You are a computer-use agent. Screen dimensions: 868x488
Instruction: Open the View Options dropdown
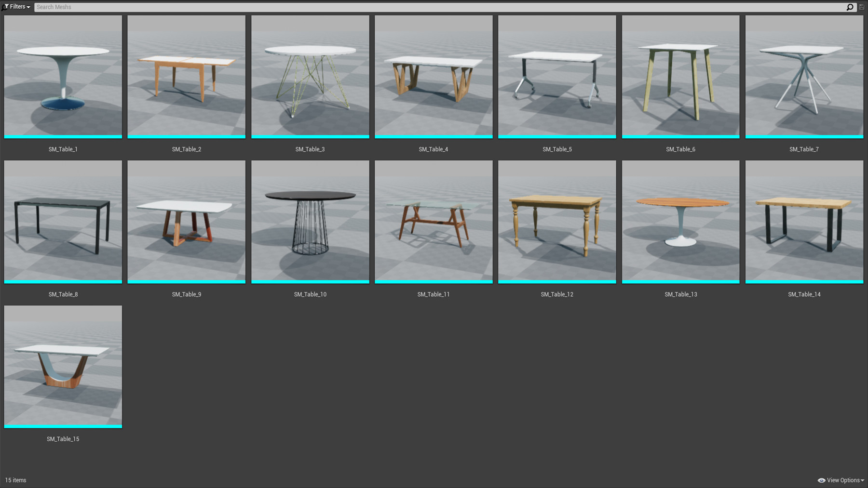click(841, 480)
